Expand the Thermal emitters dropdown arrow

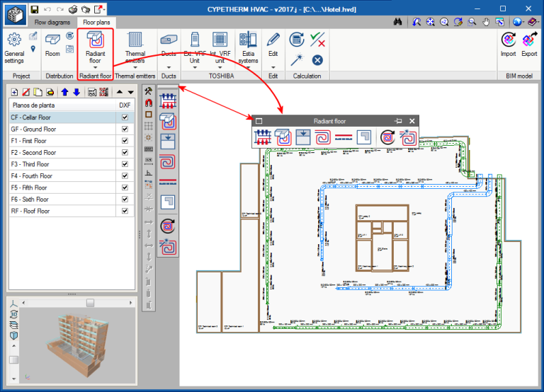tap(135, 68)
